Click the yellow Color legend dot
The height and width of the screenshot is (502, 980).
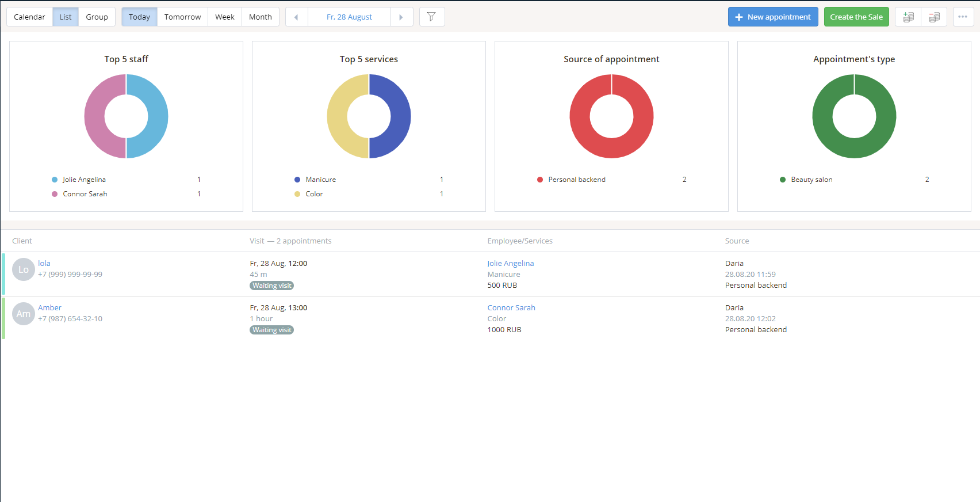point(297,194)
